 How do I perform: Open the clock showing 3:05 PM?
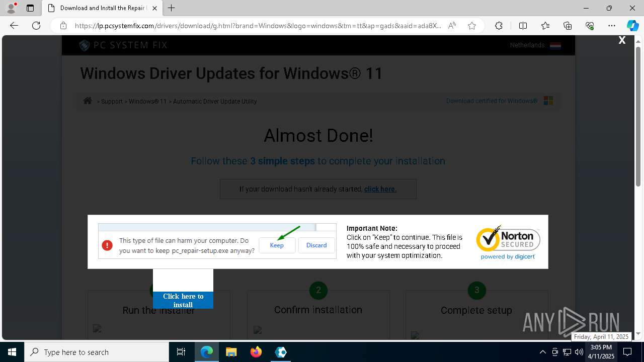pyautogui.click(x=601, y=352)
